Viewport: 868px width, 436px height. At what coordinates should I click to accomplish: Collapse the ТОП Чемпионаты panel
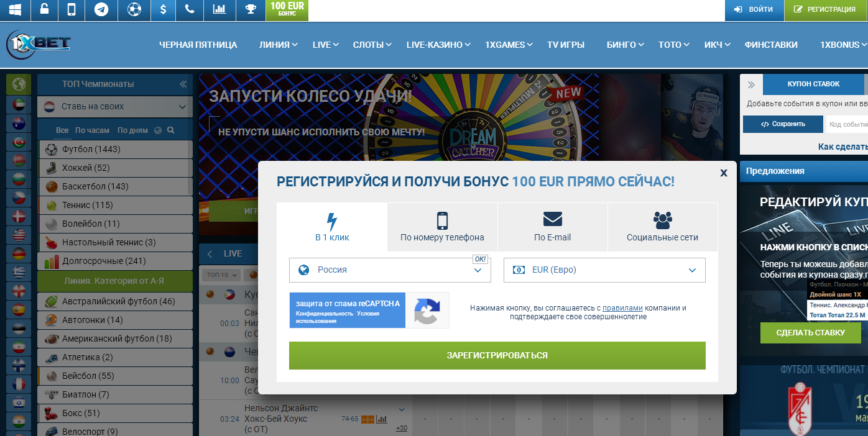[x=183, y=84]
